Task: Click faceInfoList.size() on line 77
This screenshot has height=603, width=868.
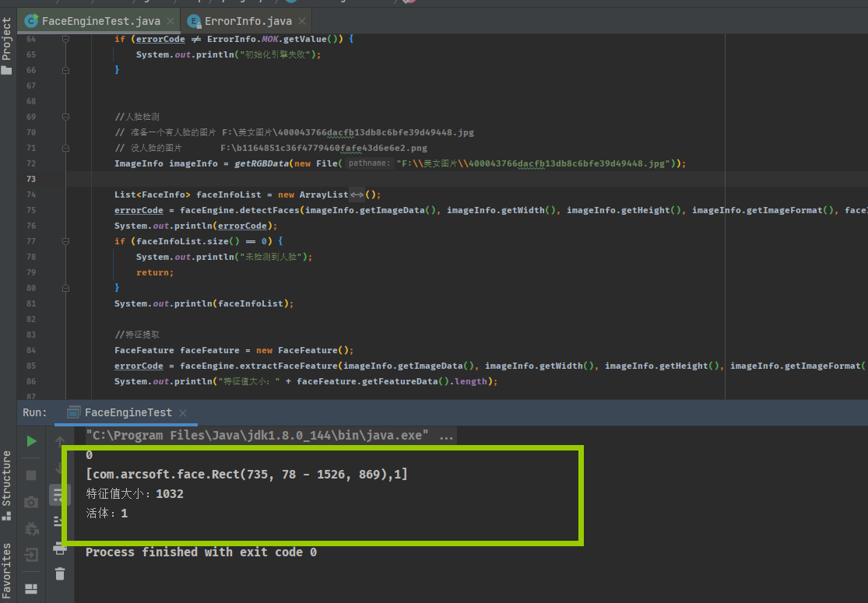Action: (188, 241)
